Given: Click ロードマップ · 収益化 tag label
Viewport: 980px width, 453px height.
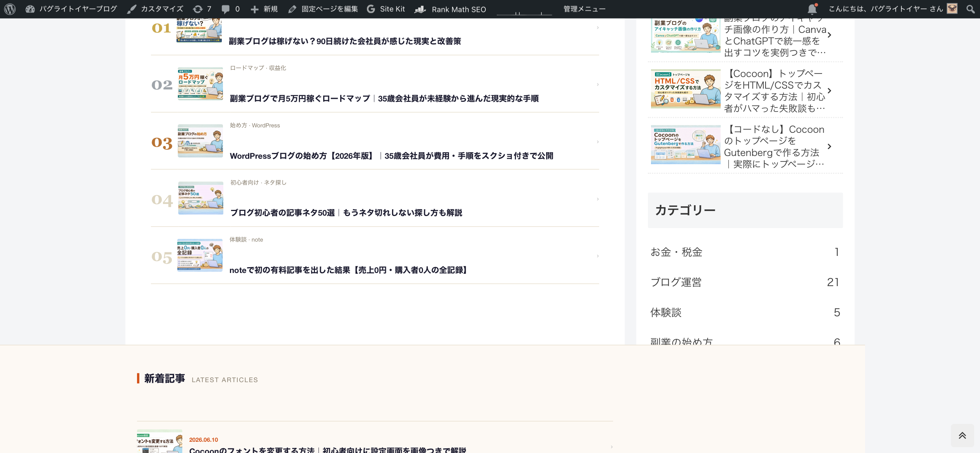Looking at the screenshot, I should pyautogui.click(x=258, y=68).
